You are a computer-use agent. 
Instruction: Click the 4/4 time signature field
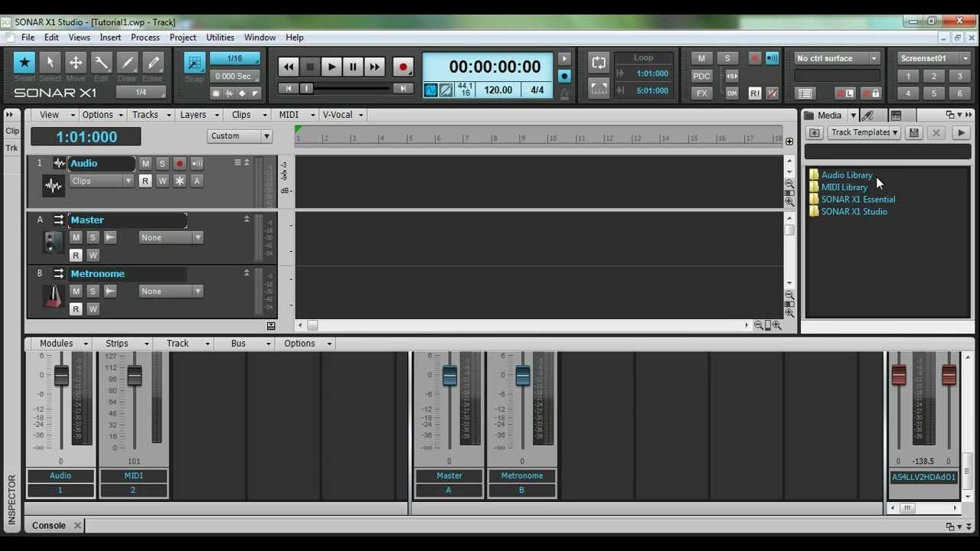(x=537, y=90)
